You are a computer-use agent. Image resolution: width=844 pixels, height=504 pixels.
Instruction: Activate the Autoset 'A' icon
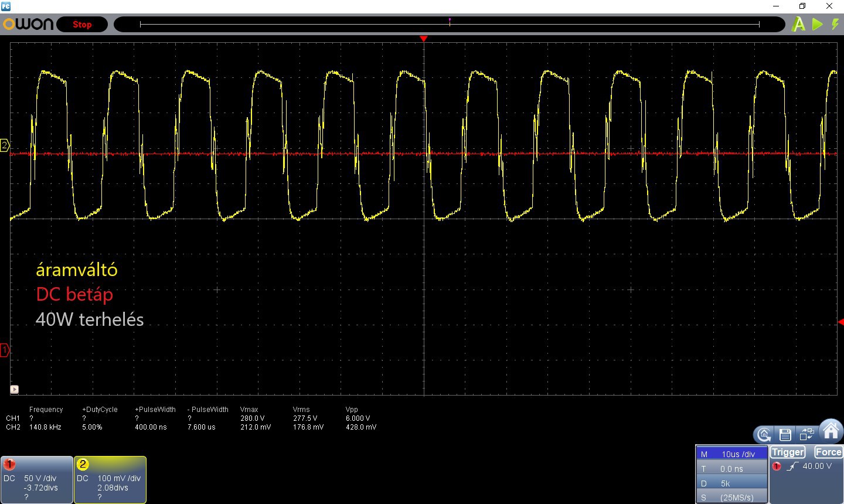[798, 25]
